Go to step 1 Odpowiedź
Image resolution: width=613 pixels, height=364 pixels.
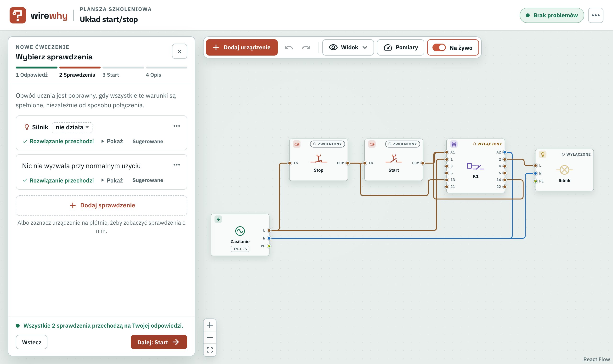pyautogui.click(x=36, y=72)
